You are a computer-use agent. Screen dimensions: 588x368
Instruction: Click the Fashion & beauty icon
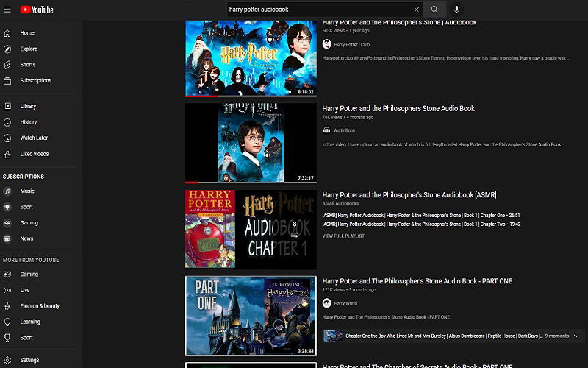(x=7, y=306)
